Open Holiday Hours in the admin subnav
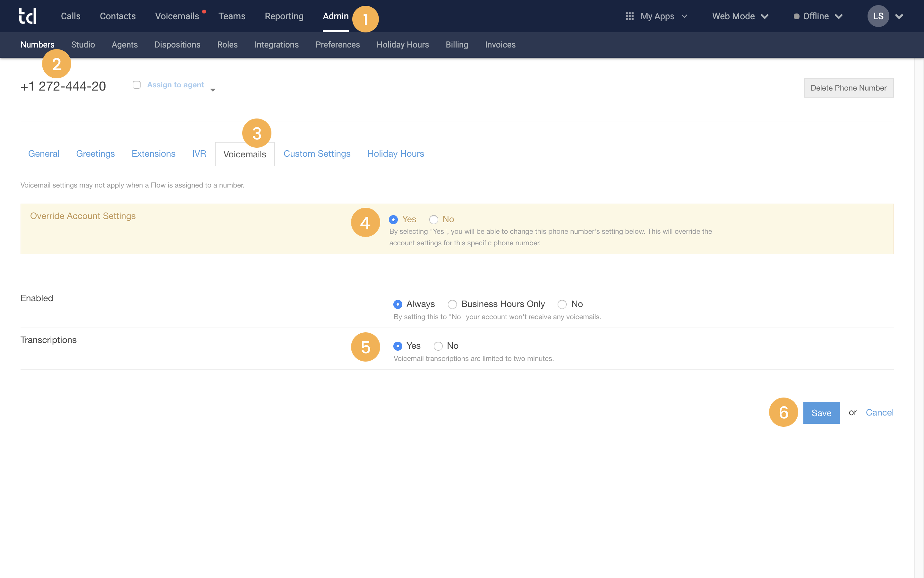The width and height of the screenshot is (924, 578). (403, 45)
